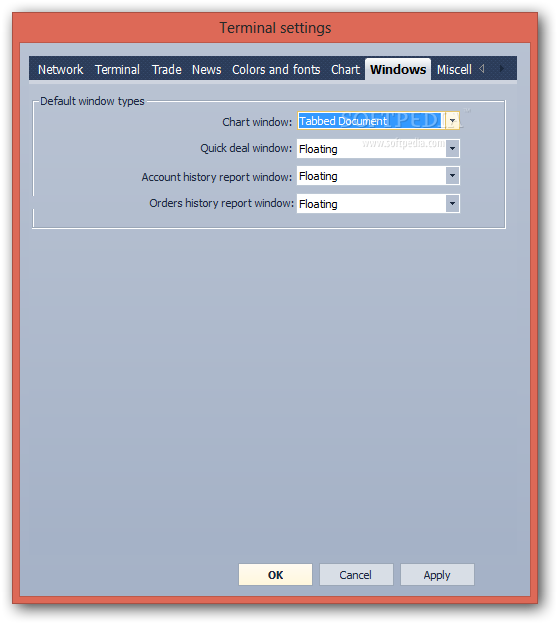This screenshot has height=624, width=558.
Task: Click 'Default window types' group title
Action: tap(92, 101)
